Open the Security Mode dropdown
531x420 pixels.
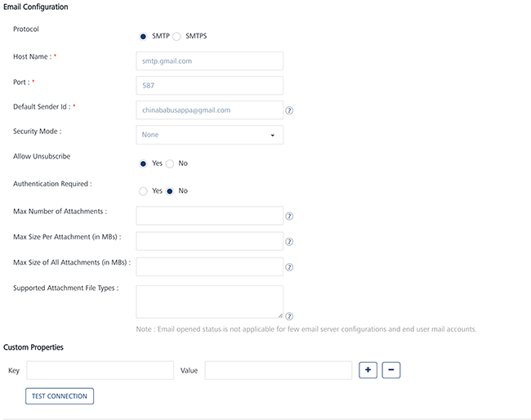[x=209, y=135]
